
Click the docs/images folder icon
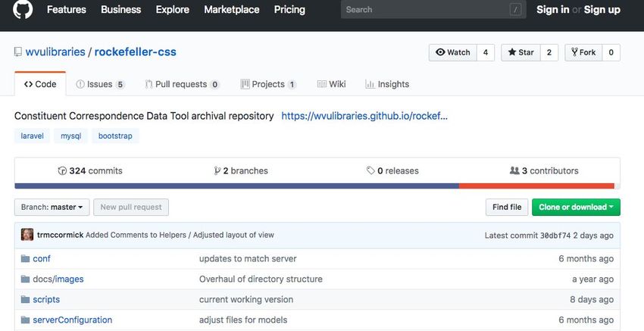pyautogui.click(x=26, y=279)
